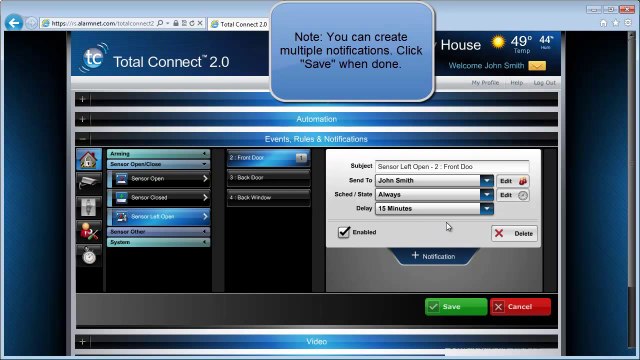The height and width of the screenshot is (360, 640).
Task: Expand the Automation section
Action: coord(82,119)
